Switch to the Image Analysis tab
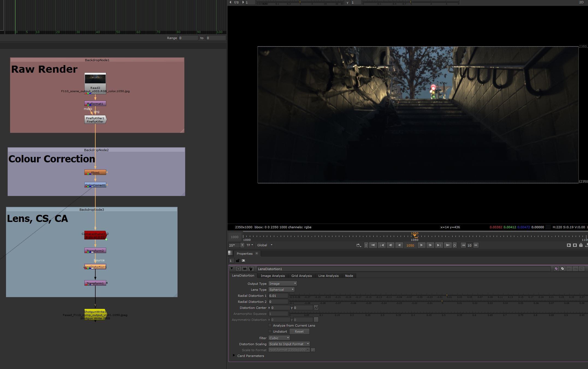Viewport: 588px width, 369px height. click(273, 276)
